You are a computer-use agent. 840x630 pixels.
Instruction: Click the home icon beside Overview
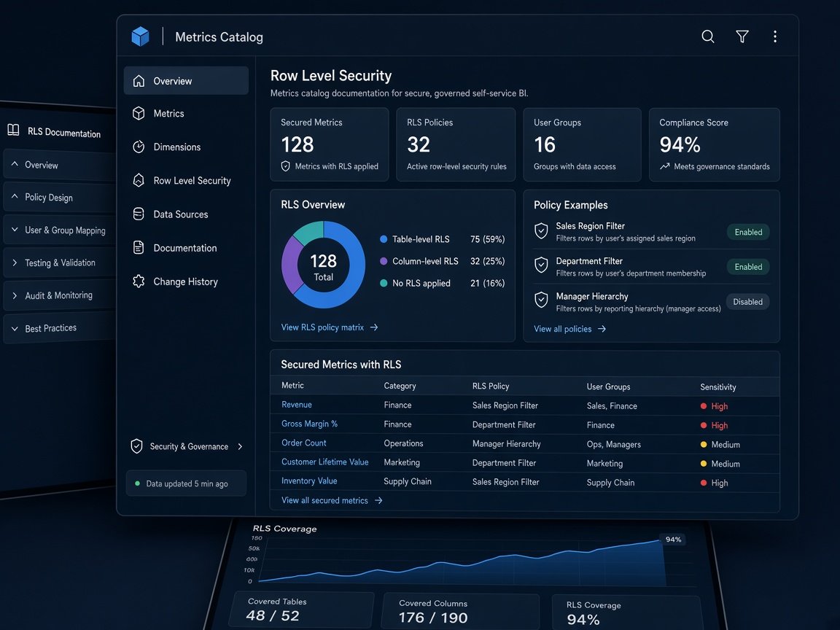click(x=139, y=81)
